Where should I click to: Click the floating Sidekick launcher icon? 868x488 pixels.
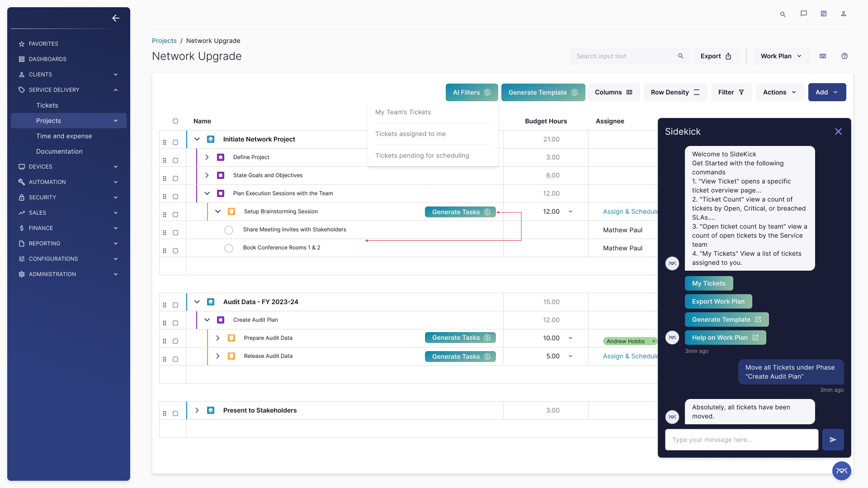coord(841,471)
